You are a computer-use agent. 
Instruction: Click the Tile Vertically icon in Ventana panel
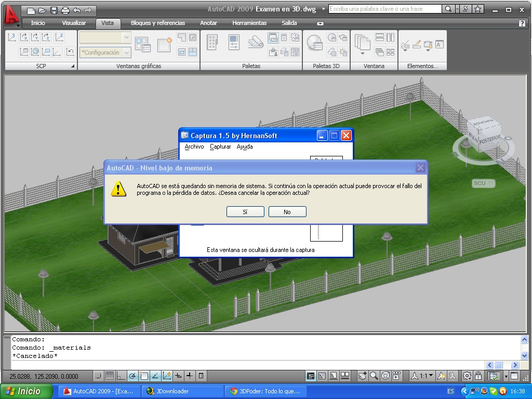(391, 37)
